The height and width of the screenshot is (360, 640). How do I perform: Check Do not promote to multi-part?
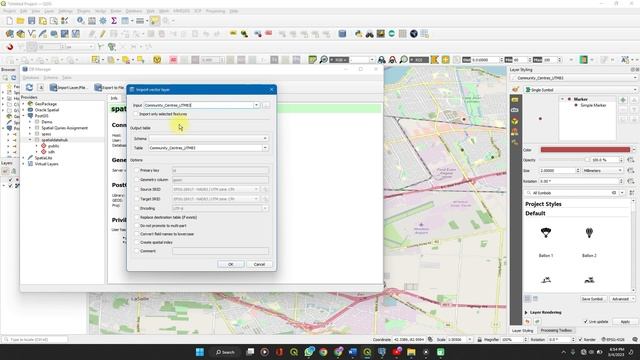coord(137,226)
